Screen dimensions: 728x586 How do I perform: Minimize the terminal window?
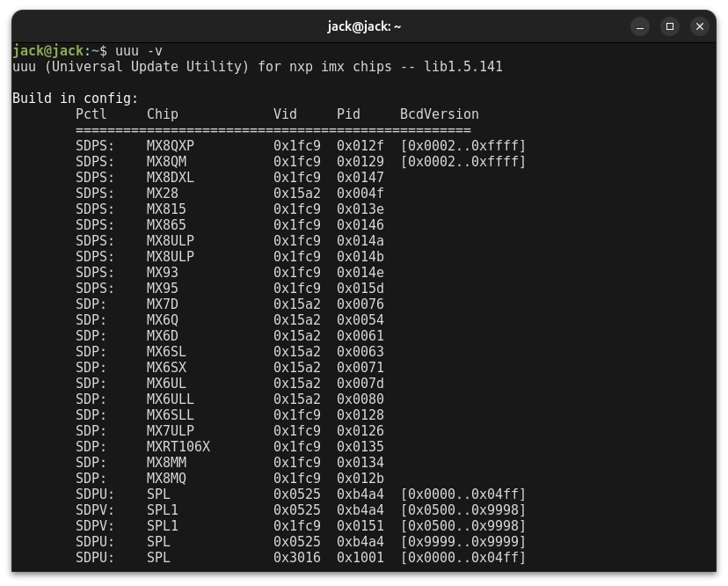pyautogui.click(x=640, y=26)
